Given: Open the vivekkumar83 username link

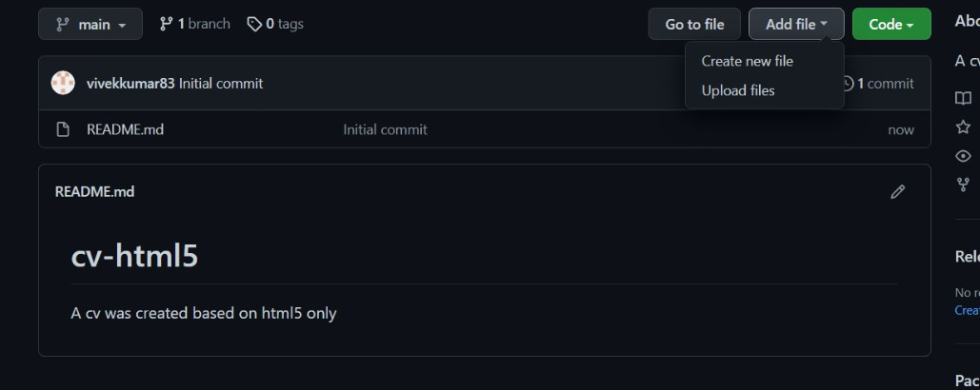Looking at the screenshot, I should coord(130,84).
